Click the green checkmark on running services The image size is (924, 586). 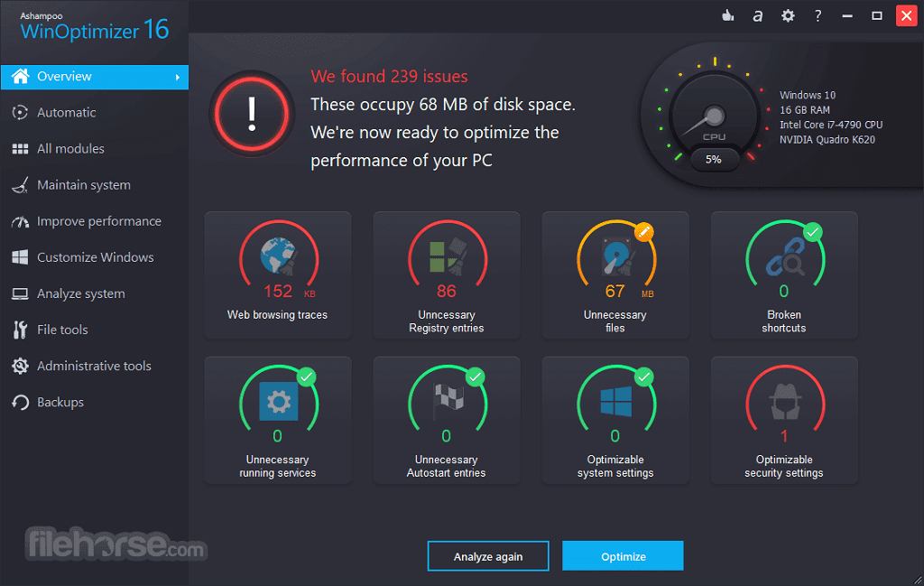click(307, 377)
